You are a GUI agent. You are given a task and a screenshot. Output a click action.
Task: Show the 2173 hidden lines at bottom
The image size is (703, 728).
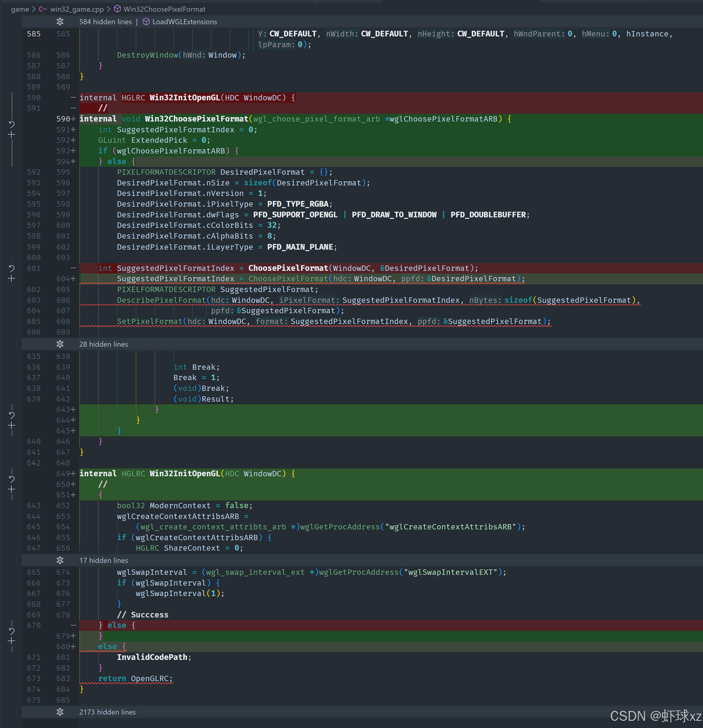(60, 712)
